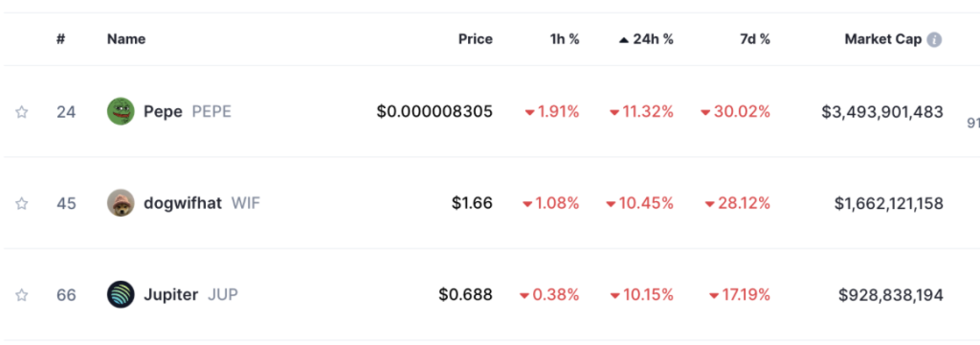Click the dogwifhat coin logo
Viewport: 980px width, 345px height.
[121, 203]
